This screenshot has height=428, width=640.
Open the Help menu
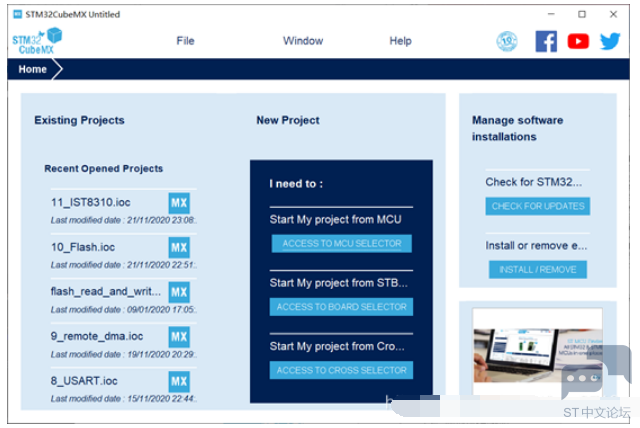click(x=400, y=41)
